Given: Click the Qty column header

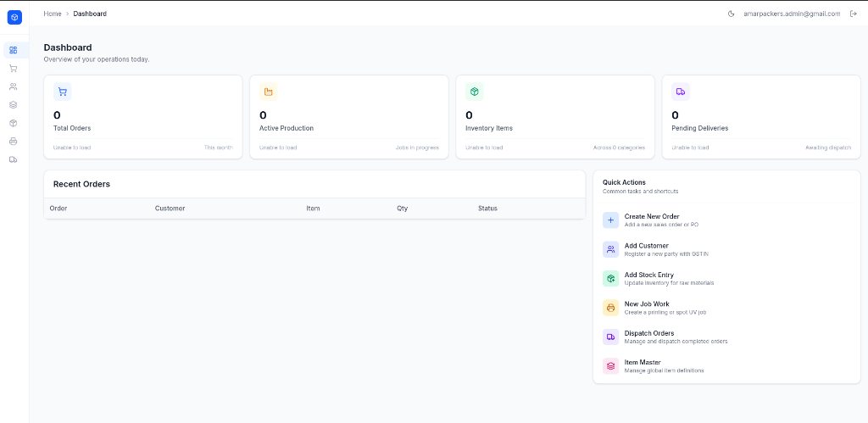Looking at the screenshot, I should click(x=402, y=209).
